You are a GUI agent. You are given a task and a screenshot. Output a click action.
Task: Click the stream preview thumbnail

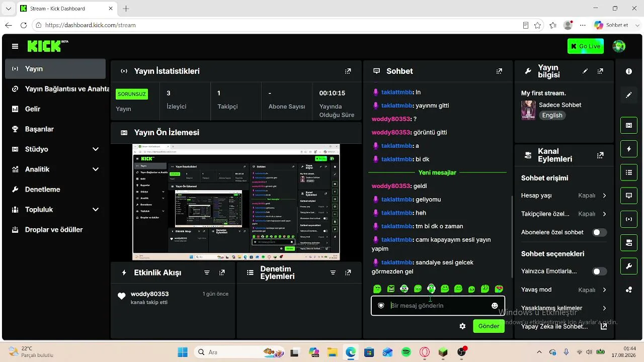click(x=236, y=202)
